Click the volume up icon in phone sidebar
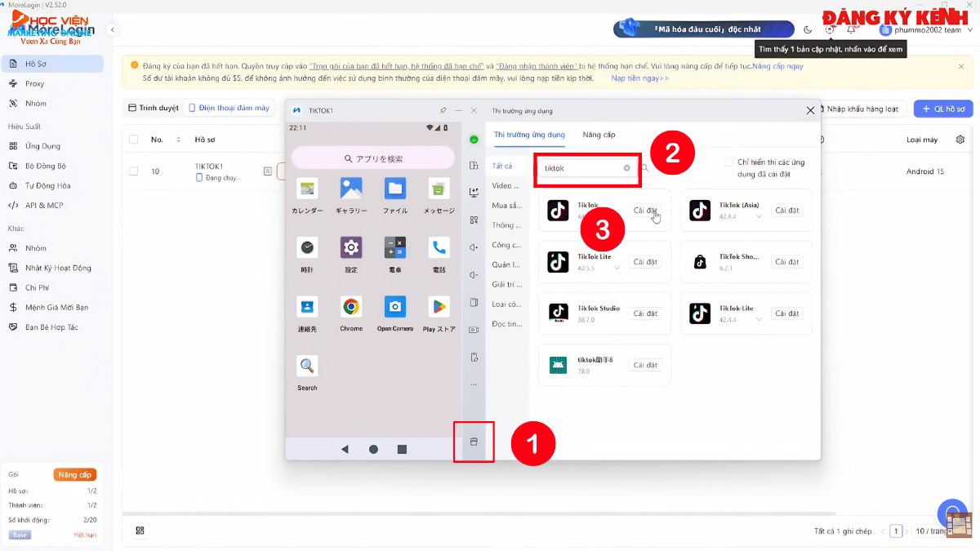This screenshot has width=980, height=551. point(474,247)
